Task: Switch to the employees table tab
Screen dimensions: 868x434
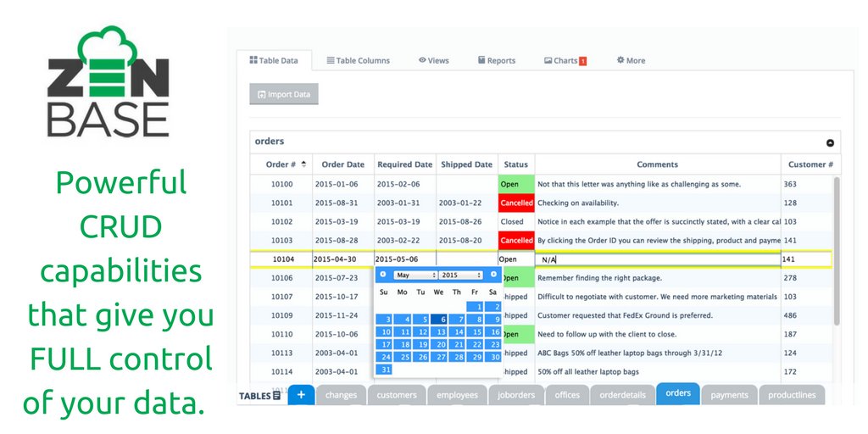Action: [457, 395]
